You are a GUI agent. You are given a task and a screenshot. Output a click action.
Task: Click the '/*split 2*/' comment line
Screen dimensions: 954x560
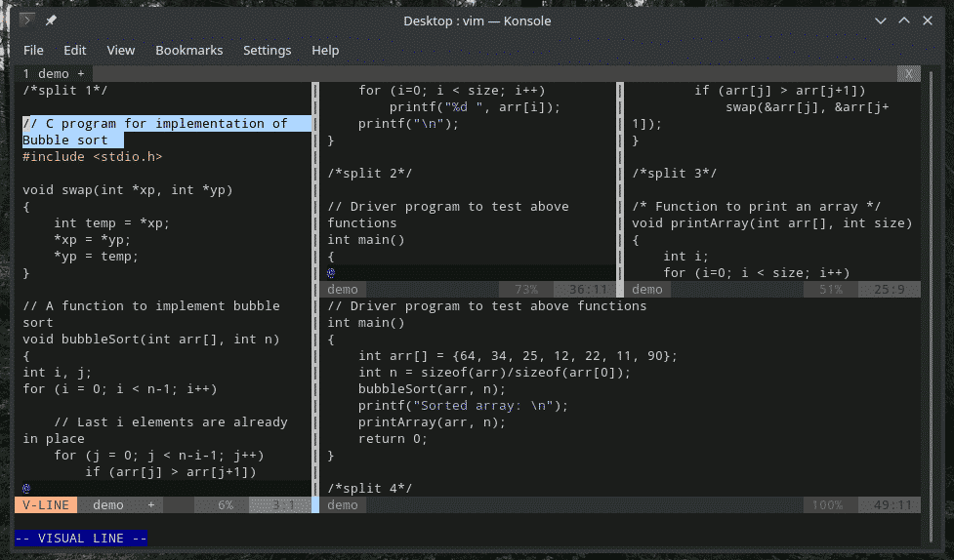pos(370,174)
